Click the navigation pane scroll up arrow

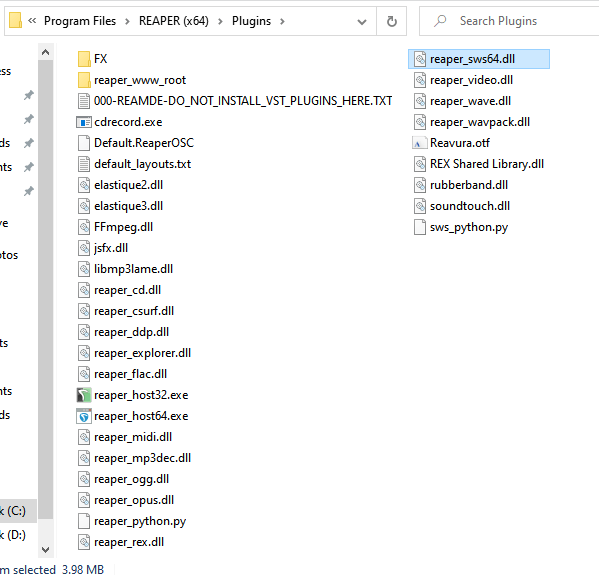coord(45,52)
